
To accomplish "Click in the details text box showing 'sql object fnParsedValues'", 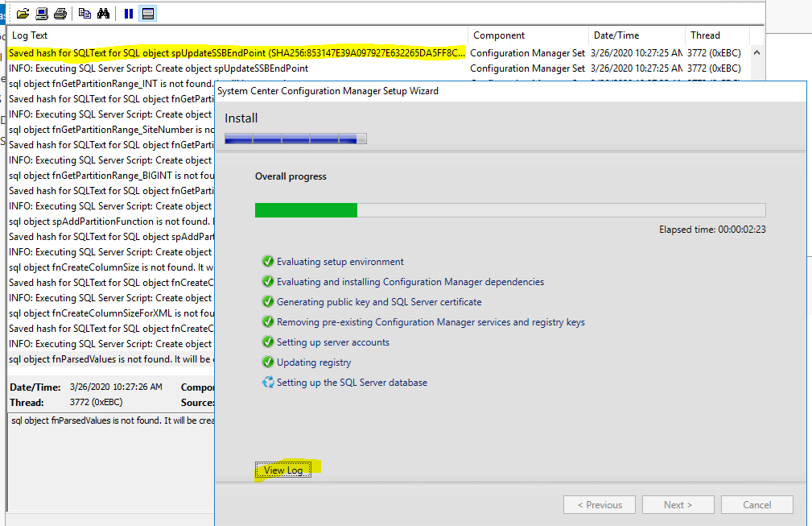I will click(111, 462).
